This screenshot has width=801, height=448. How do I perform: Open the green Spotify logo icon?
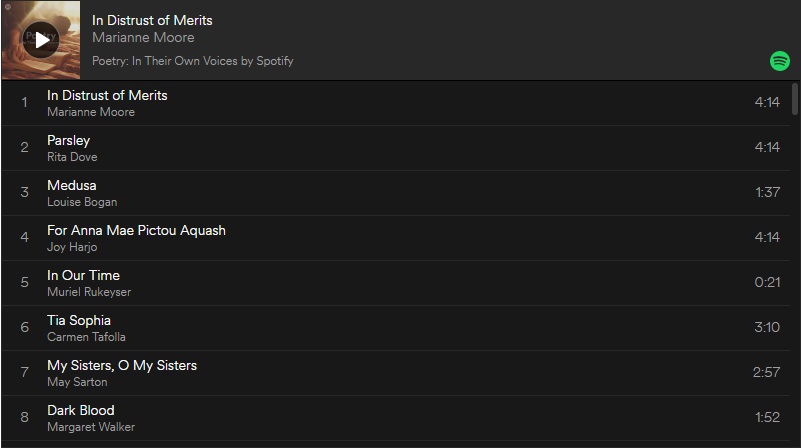point(780,61)
